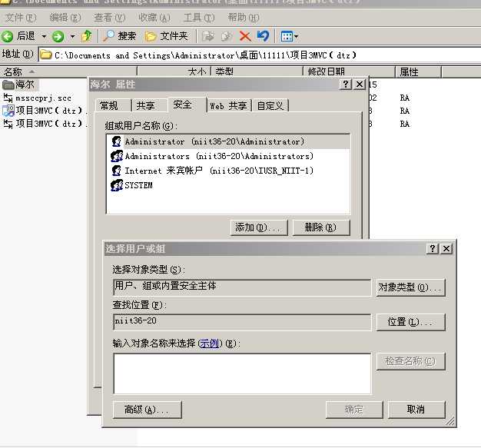This screenshot has height=448, width=481.
Task: Click the 位置(L)... button
Action: click(x=410, y=322)
